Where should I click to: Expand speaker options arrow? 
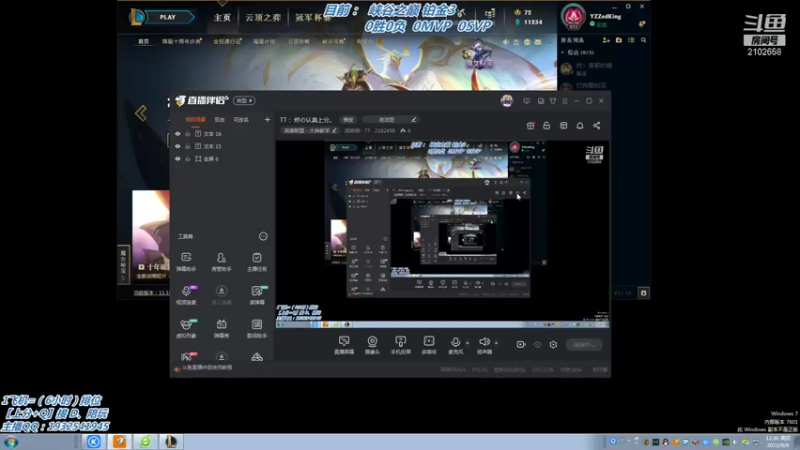tap(496, 343)
